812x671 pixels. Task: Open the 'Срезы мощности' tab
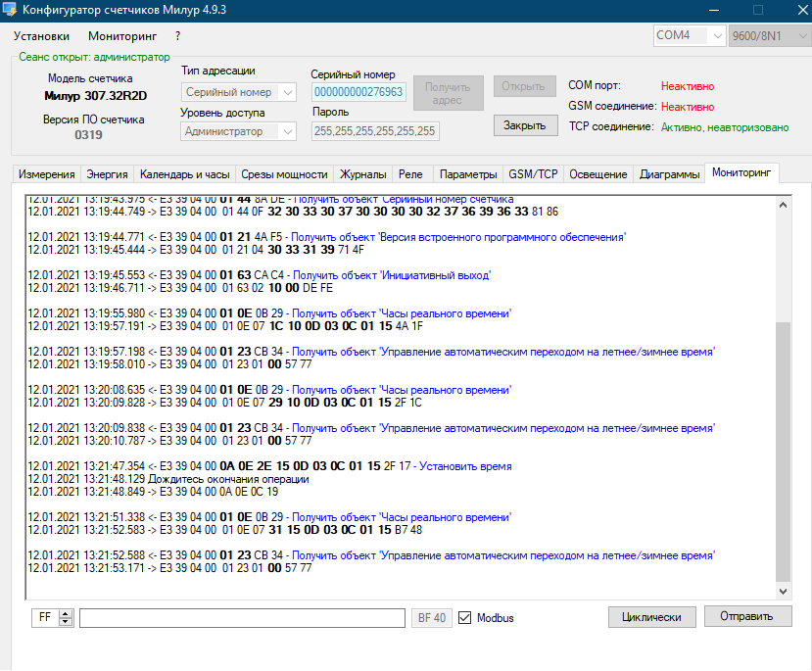[x=284, y=174]
